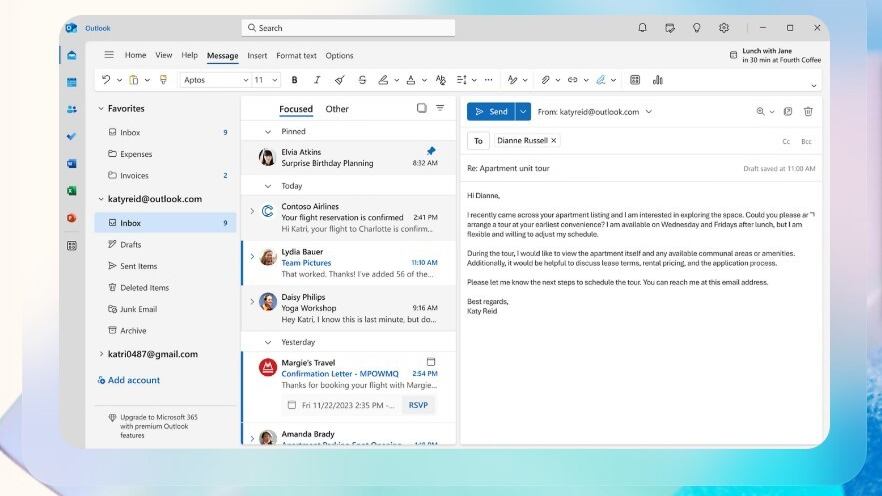This screenshot has height=496, width=882.
Task: Discard draft with the trash icon
Action: click(808, 112)
